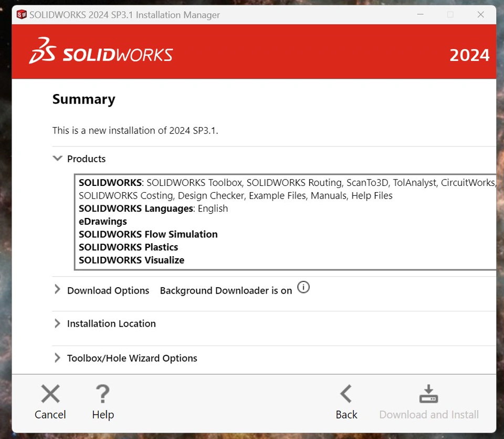This screenshot has width=504, height=439.
Task: Click the Installation Manager window title
Action: coord(124,15)
